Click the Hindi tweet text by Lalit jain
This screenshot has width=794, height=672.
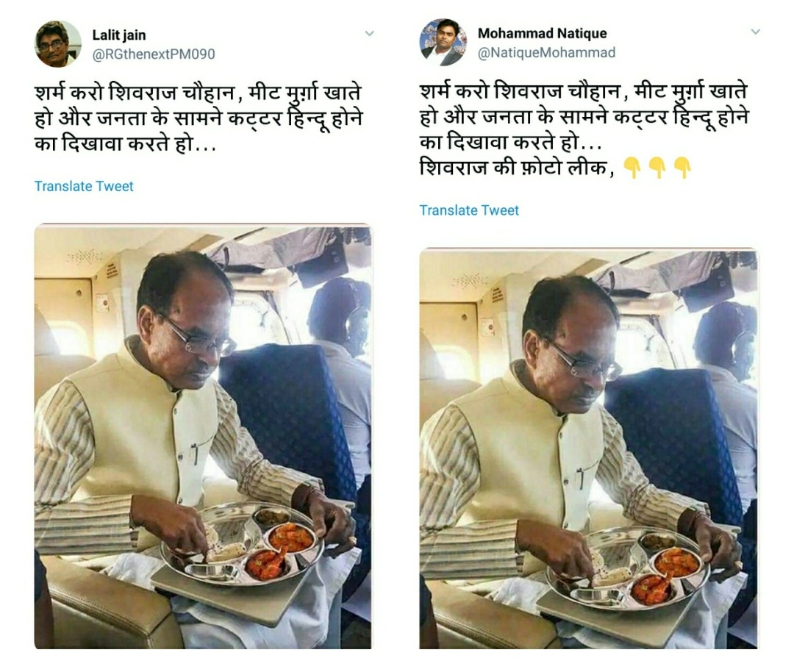198,118
